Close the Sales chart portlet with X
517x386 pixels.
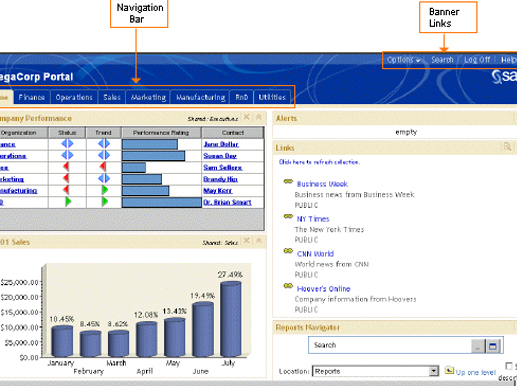(246, 241)
